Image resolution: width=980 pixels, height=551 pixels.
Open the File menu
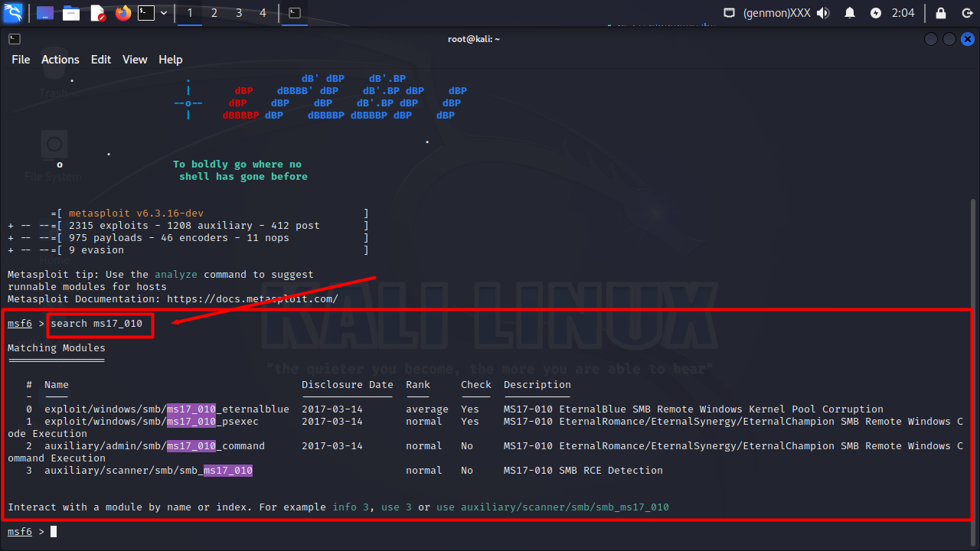(21, 60)
